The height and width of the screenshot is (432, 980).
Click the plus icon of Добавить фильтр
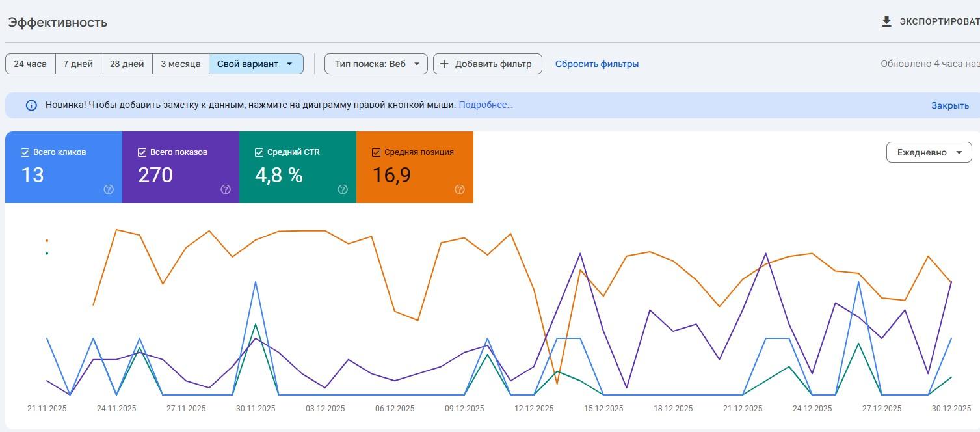[444, 64]
